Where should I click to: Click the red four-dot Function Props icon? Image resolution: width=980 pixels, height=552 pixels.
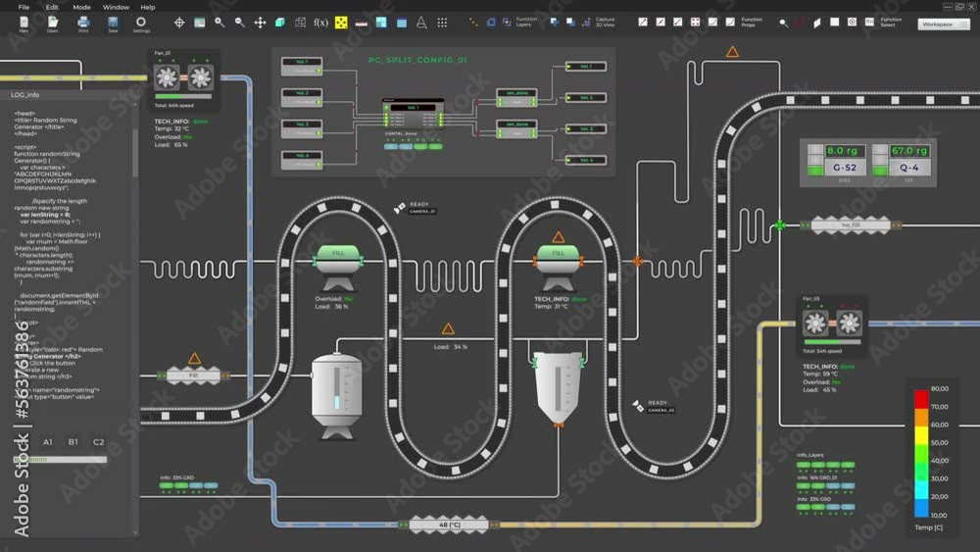(695, 22)
